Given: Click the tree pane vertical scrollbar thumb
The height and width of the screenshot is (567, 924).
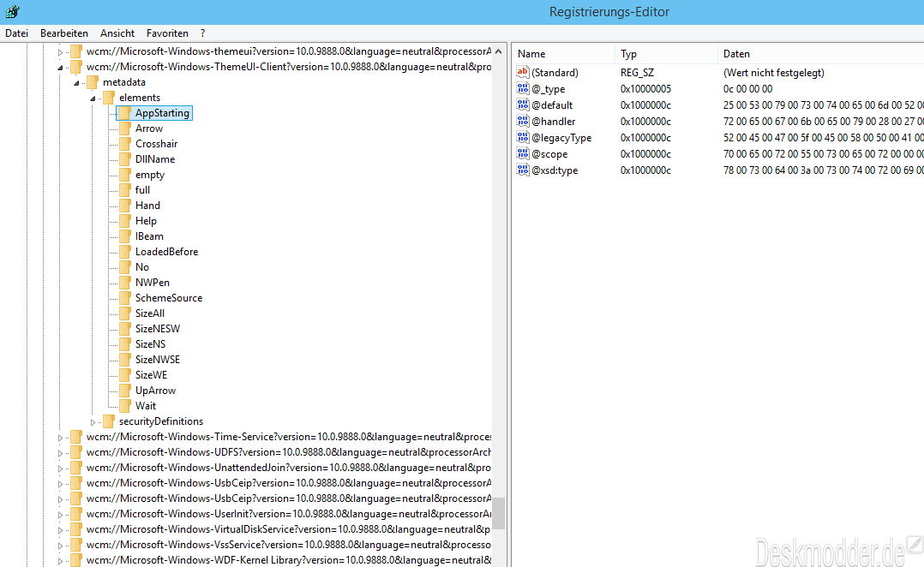Looking at the screenshot, I should 499,513.
